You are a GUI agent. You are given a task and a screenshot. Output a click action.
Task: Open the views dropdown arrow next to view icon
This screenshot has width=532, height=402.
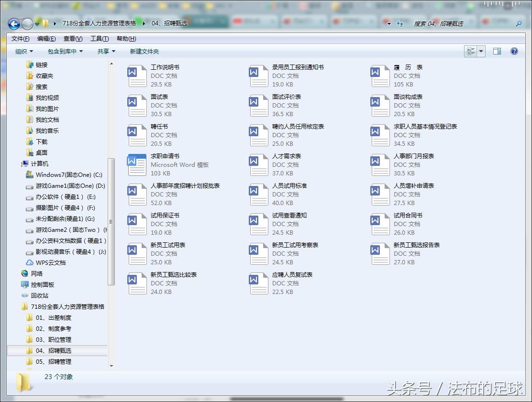(x=482, y=51)
